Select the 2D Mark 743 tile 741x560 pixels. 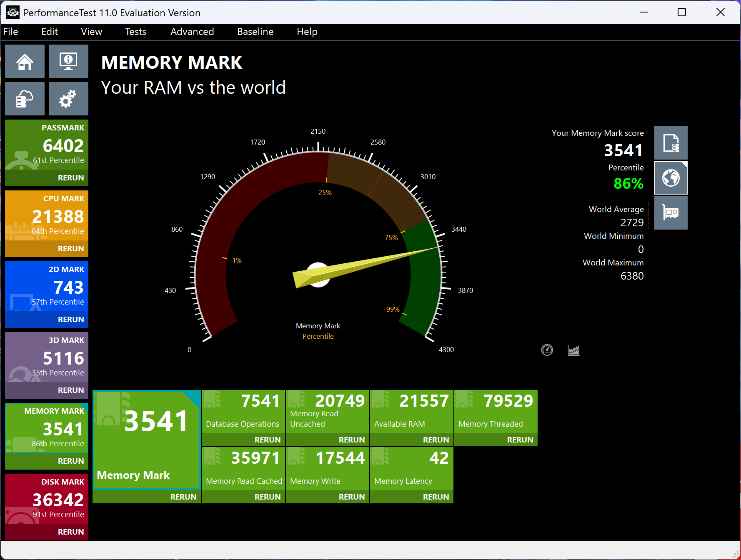point(47,286)
